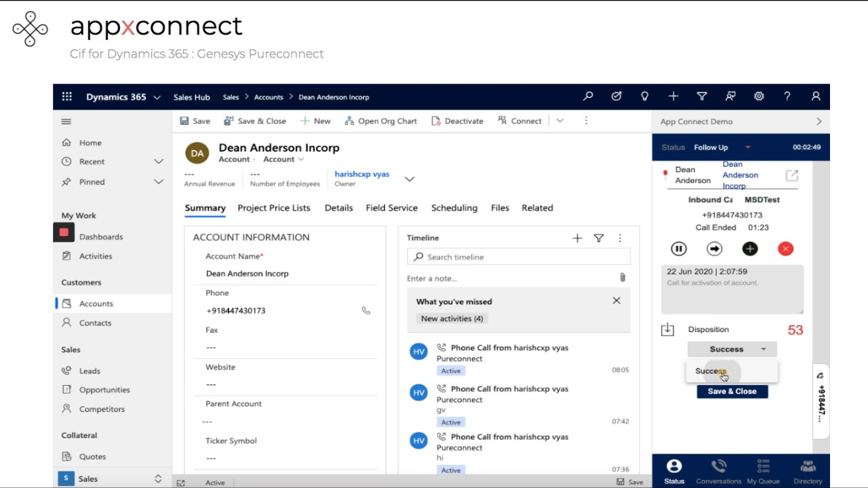868x488 pixels.
Task: Click the New activities (4) badge
Action: click(x=452, y=319)
